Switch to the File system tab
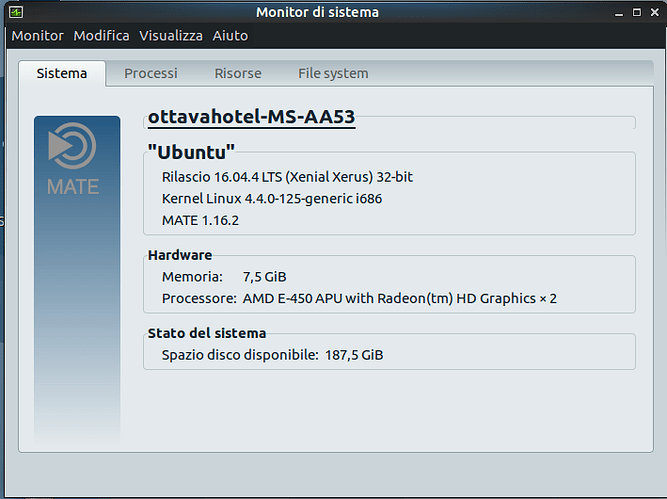The image size is (667, 499). pyautogui.click(x=333, y=74)
